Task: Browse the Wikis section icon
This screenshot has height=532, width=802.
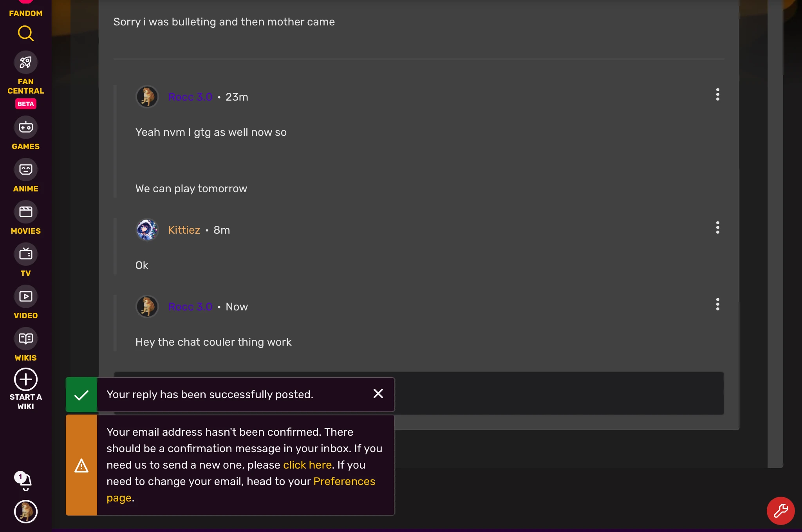Action: tap(25, 339)
